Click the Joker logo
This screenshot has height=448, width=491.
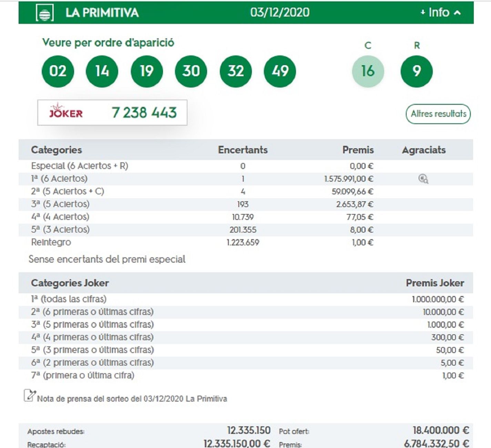[x=66, y=111]
